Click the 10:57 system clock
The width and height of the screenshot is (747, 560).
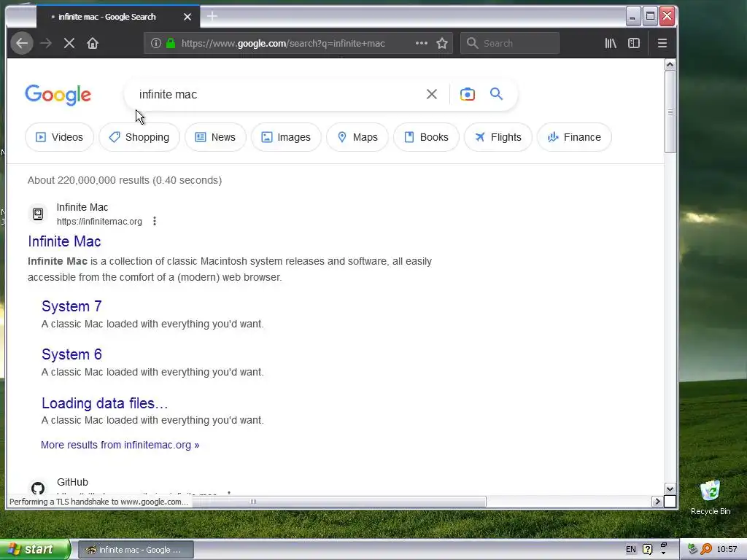click(727, 549)
